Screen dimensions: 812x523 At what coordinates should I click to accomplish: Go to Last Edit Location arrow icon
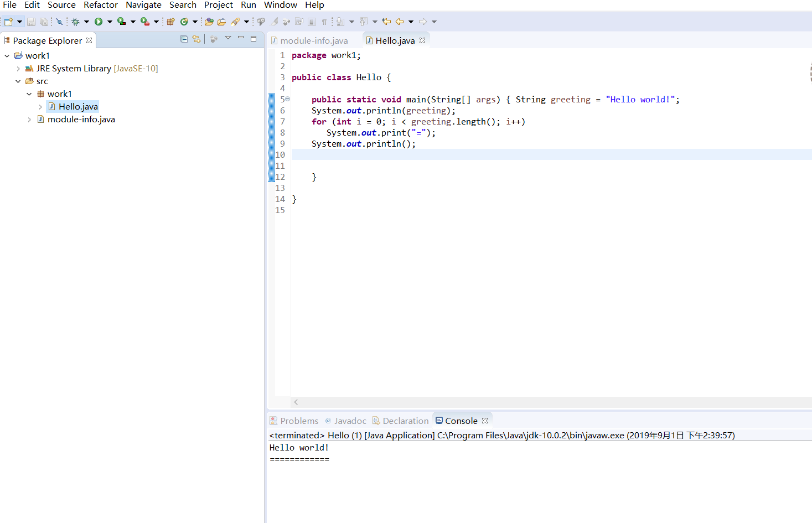click(x=386, y=22)
